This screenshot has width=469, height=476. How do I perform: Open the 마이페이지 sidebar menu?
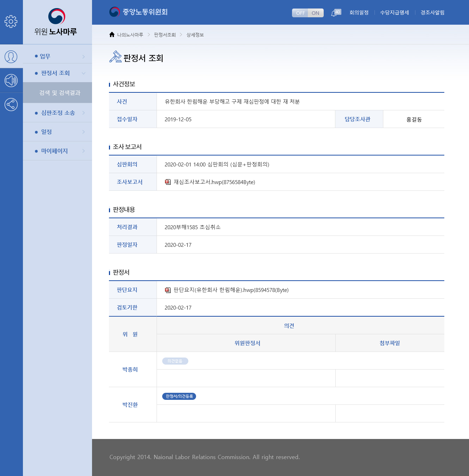coord(57,151)
